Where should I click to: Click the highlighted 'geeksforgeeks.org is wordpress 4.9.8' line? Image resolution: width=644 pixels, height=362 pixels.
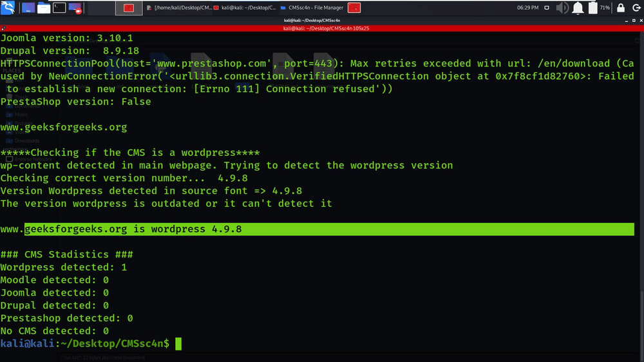coord(329,229)
